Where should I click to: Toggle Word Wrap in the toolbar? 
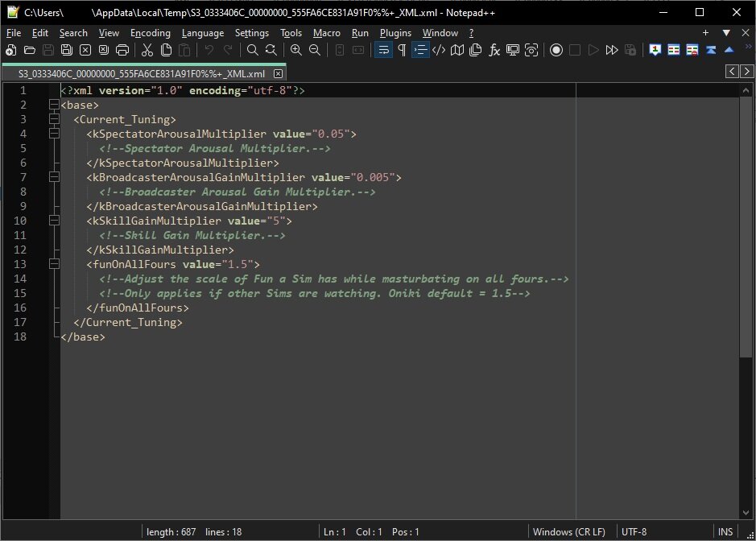tap(384, 50)
